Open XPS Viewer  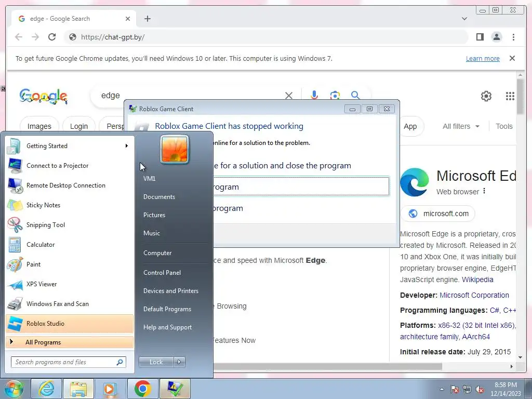click(x=70, y=284)
